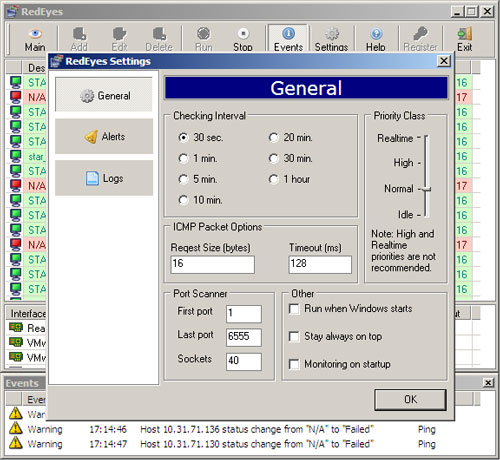The width and height of the screenshot is (500, 460).
Task: Open Settings from the main toolbar
Action: (x=332, y=39)
